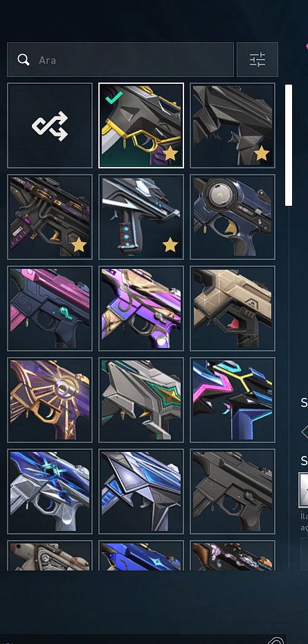Choose the silver skin with blue streaks

pyautogui.click(x=141, y=491)
